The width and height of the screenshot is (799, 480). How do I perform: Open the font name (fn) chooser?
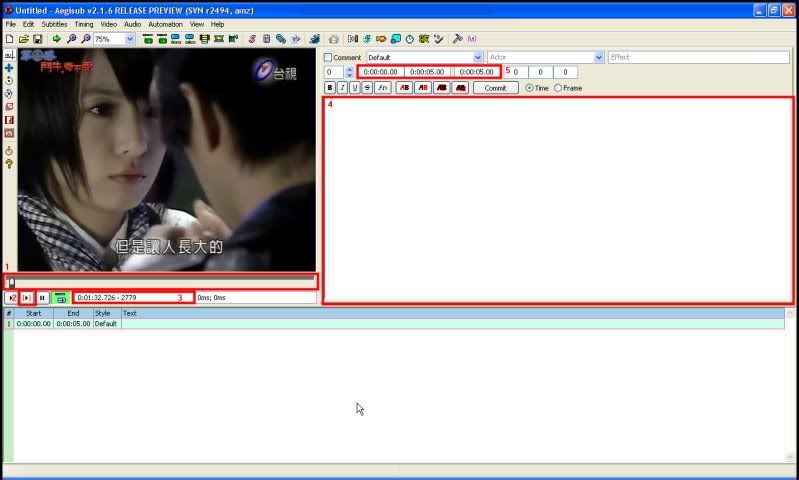[x=383, y=88]
